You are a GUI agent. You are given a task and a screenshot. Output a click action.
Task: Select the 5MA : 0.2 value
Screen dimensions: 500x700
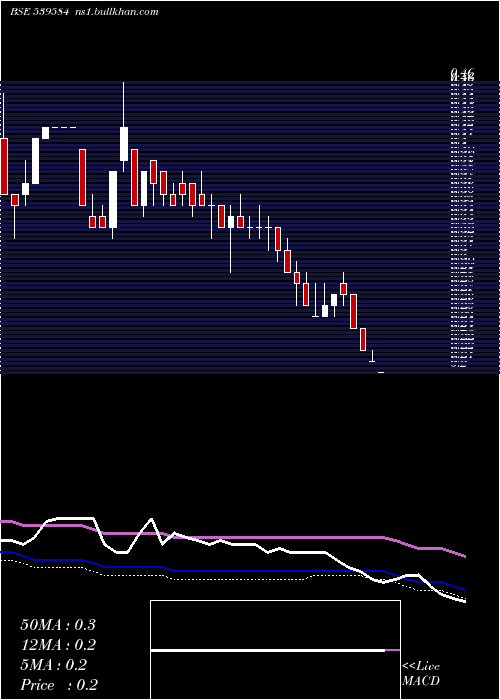[x=54, y=665]
